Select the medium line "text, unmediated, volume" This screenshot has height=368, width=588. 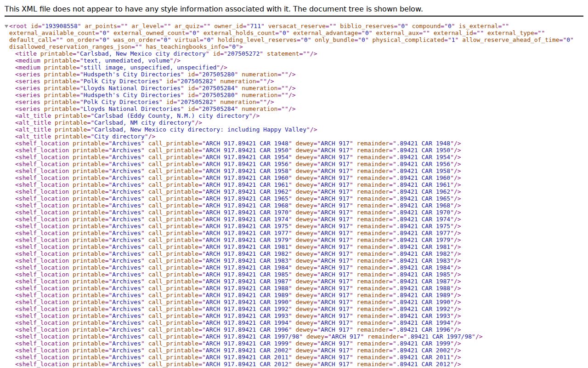tap(98, 61)
